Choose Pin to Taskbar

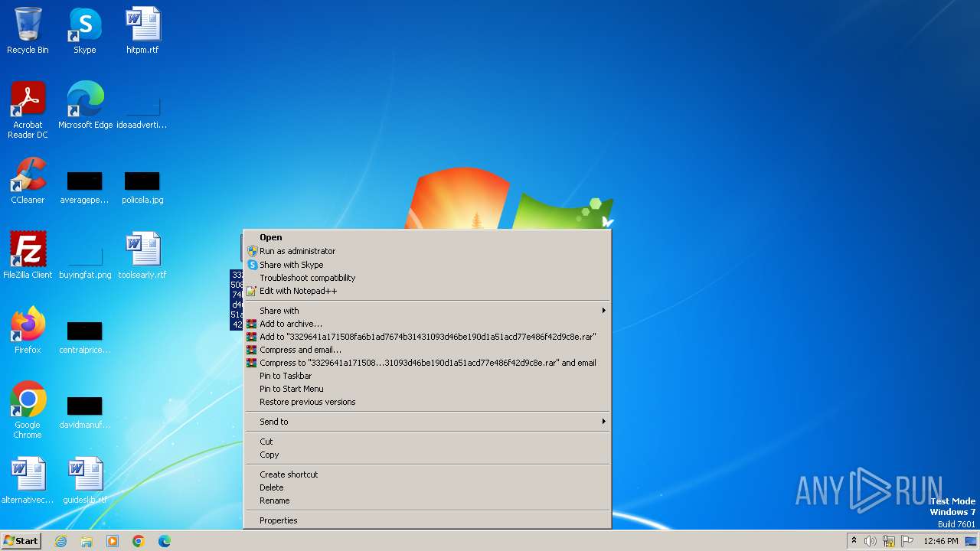427,376
